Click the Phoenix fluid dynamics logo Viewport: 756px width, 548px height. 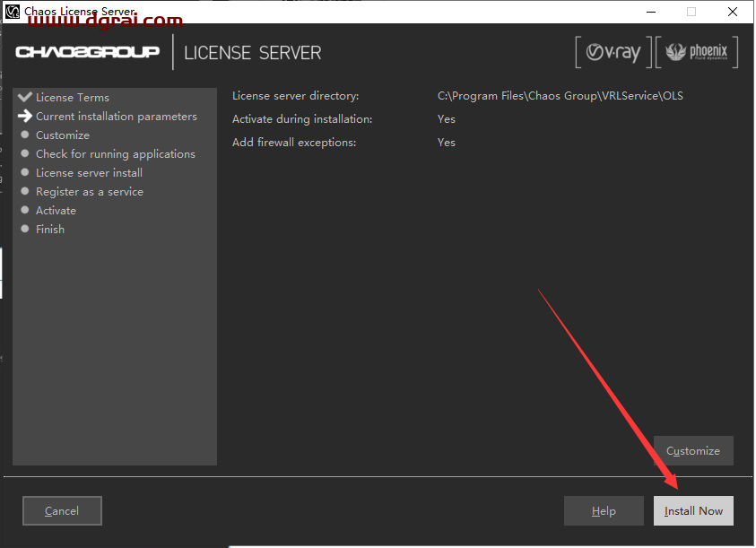(697, 53)
